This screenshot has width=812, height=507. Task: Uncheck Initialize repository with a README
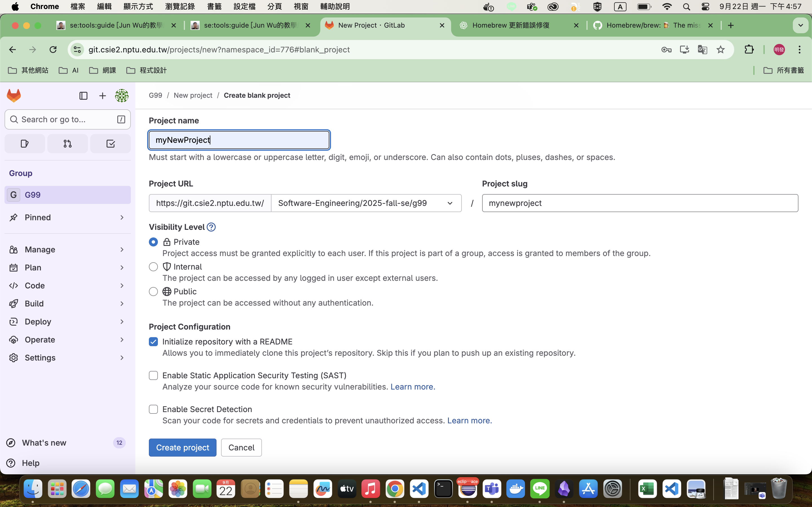[153, 342]
